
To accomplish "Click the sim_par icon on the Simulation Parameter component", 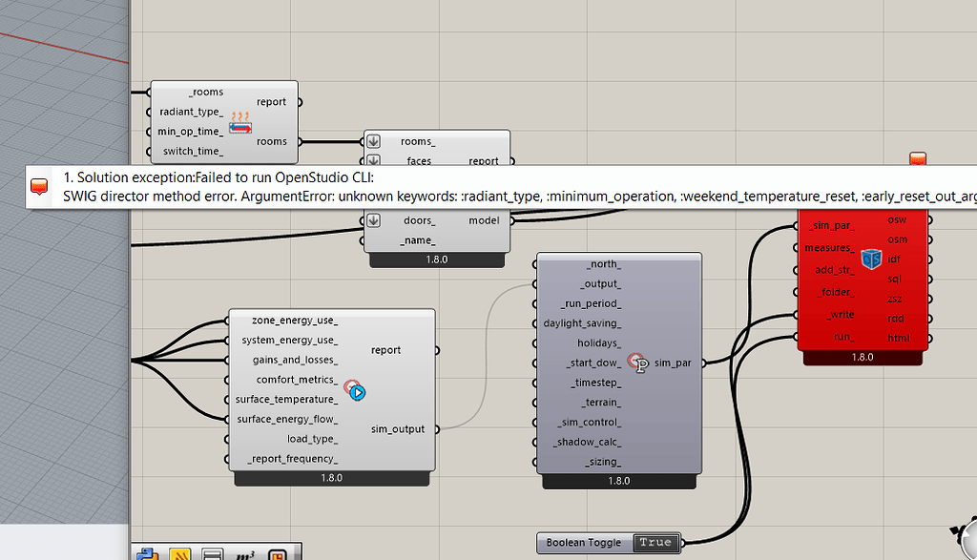I will coord(636,363).
